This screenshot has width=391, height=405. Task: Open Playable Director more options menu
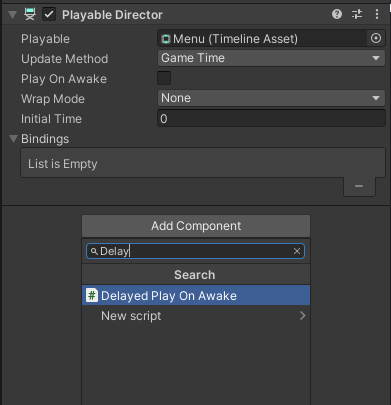377,14
